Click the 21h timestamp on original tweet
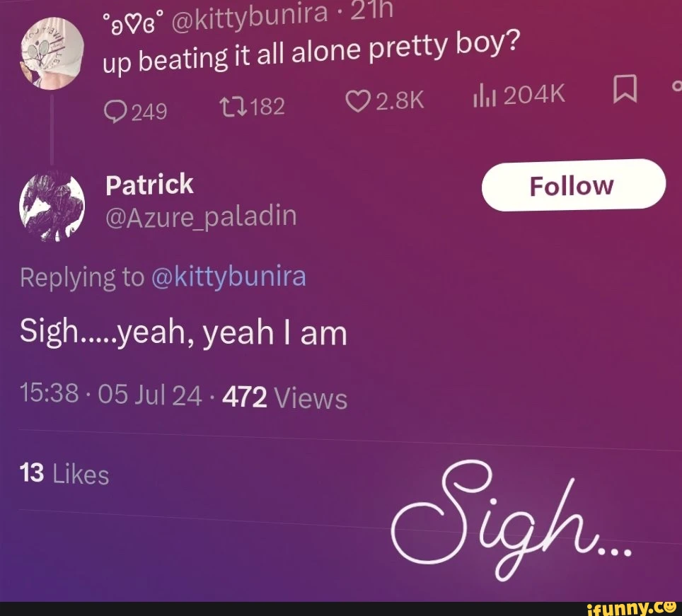The width and height of the screenshot is (682, 616). (x=371, y=11)
